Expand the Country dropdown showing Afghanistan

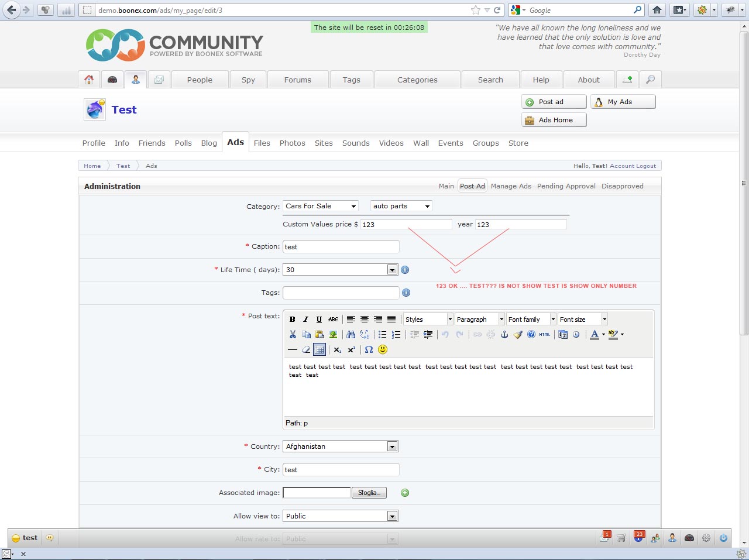(392, 446)
